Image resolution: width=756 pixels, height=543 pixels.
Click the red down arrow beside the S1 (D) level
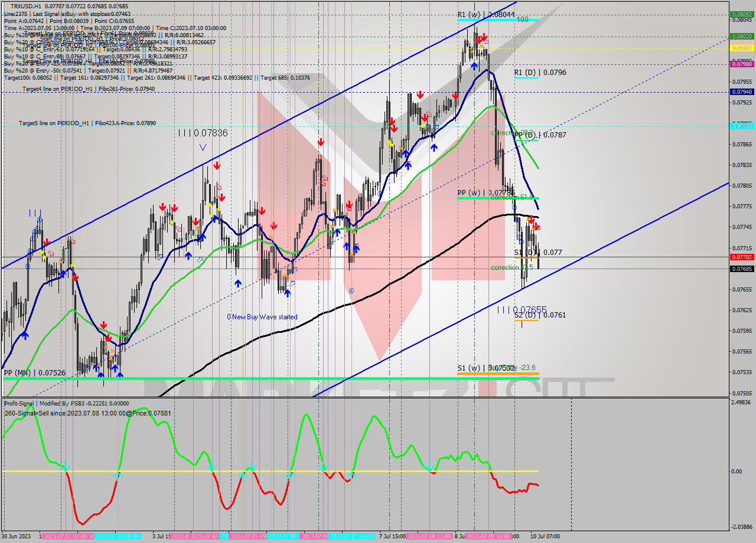537,226
